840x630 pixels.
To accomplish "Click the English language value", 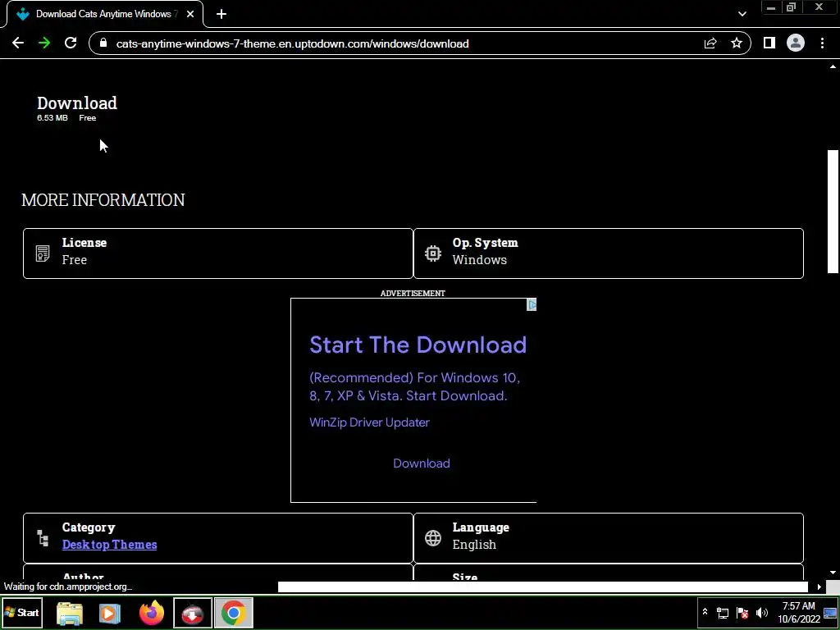I will (474, 545).
